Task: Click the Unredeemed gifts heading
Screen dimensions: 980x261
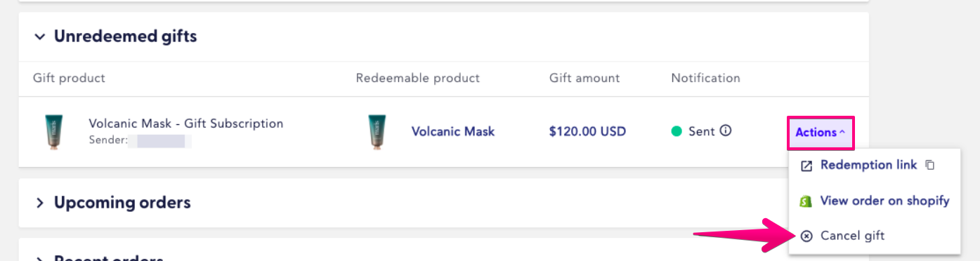Action: coord(125,36)
